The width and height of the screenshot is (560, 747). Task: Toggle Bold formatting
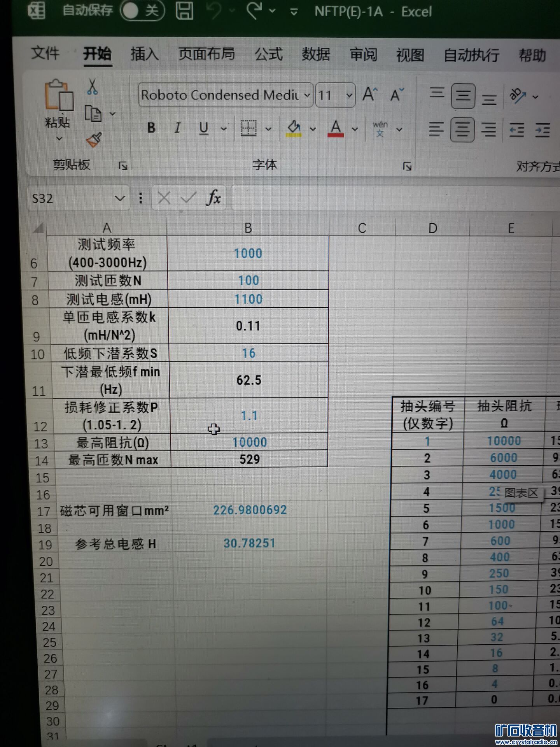click(x=152, y=128)
